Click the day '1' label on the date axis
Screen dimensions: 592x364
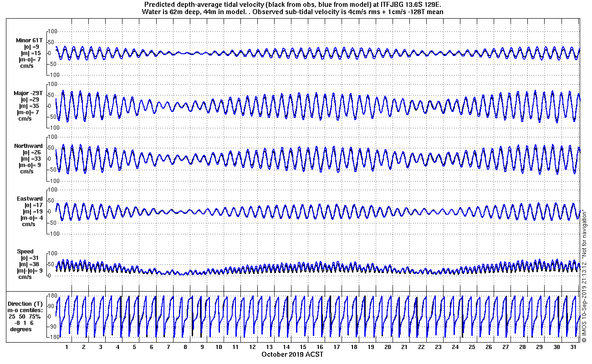point(66,347)
